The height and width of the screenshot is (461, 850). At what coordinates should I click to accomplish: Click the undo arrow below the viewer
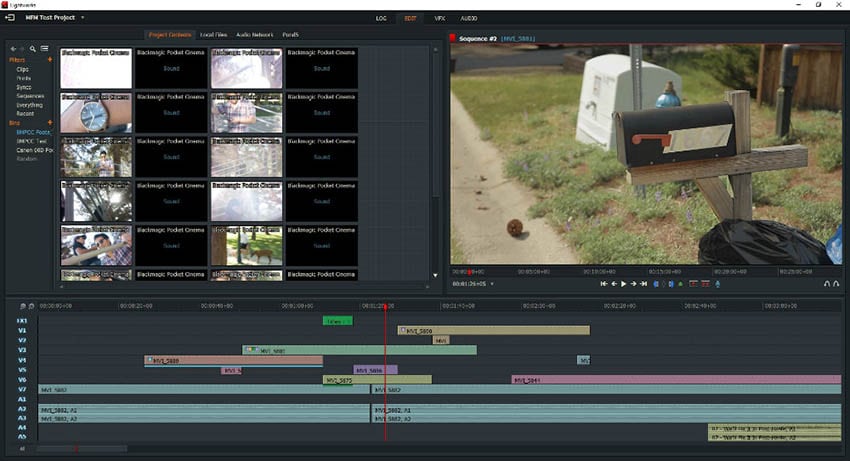[x=827, y=284]
